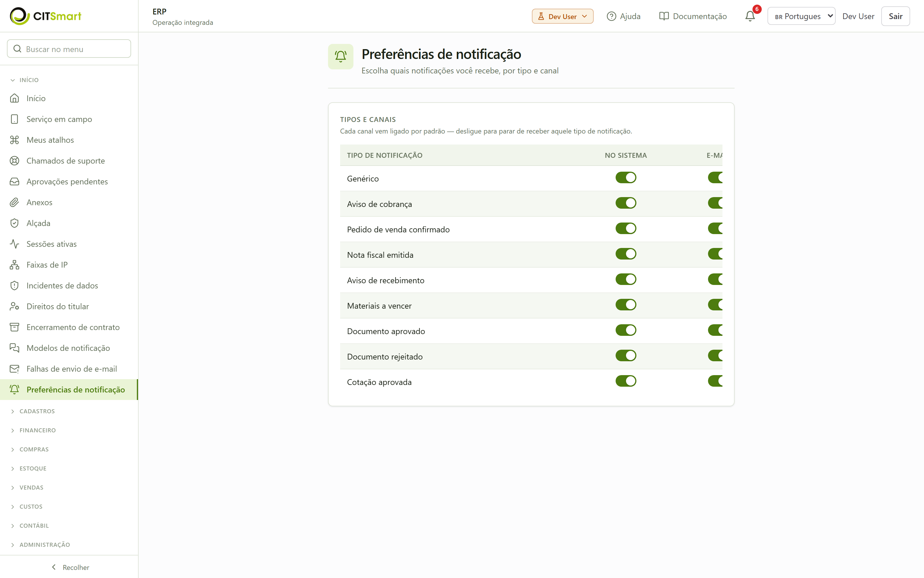
Task: Click the CITSmart logo
Action: coord(45,16)
